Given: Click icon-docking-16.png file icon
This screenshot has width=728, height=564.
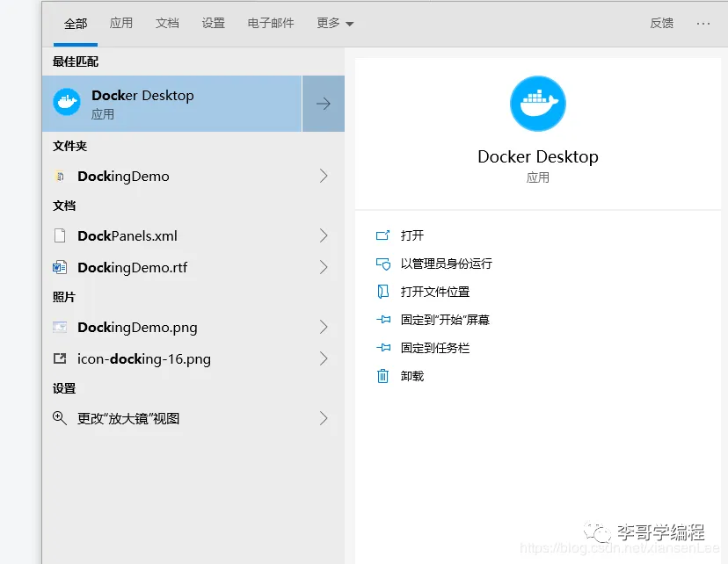Looking at the screenshot, I should coord(60,358).
